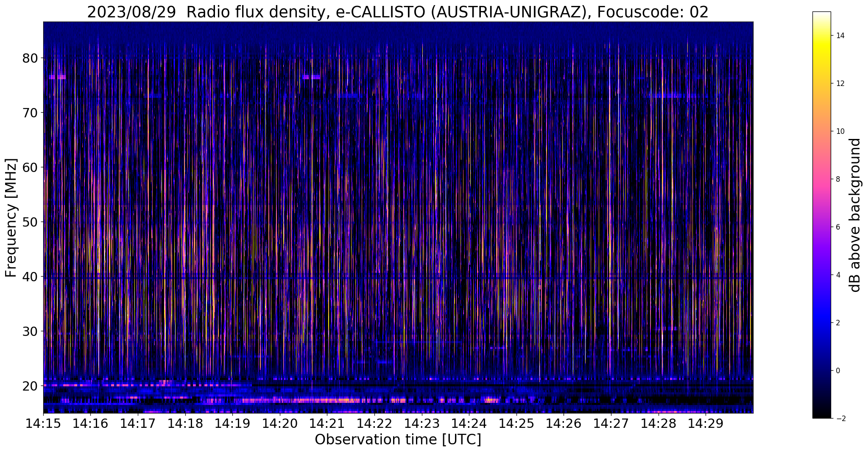Click the blue 2 dB colorbar level
The height and width of the screenshot is (452, 868).
click(x=821, y=323)
